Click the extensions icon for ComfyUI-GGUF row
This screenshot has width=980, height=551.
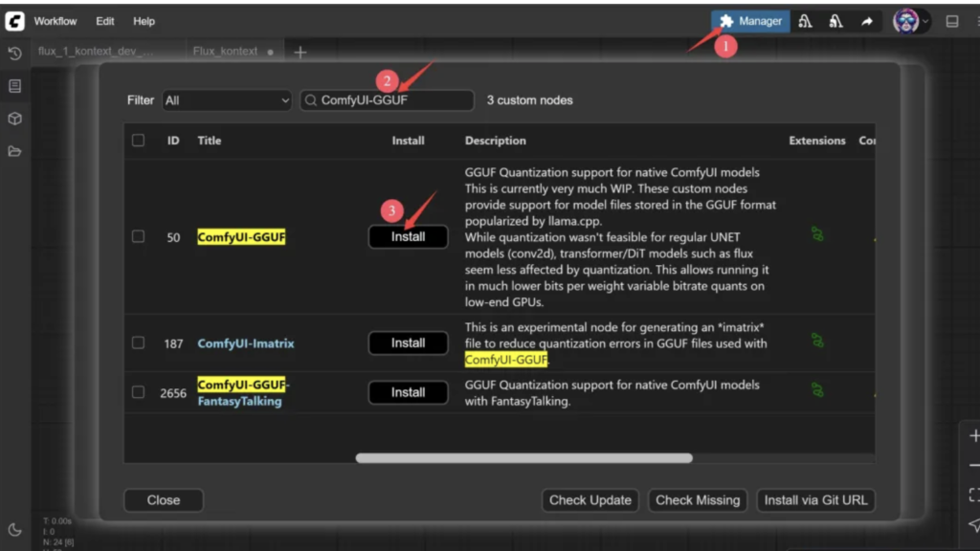point(817,234)
